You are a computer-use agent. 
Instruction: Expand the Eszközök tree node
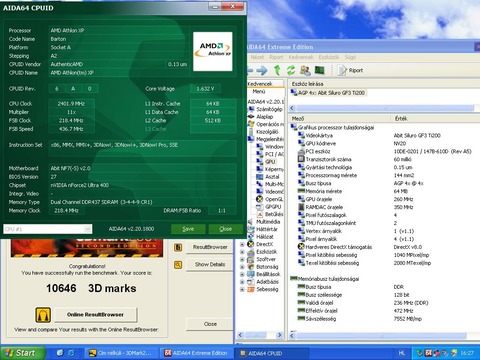coord(242,252)
